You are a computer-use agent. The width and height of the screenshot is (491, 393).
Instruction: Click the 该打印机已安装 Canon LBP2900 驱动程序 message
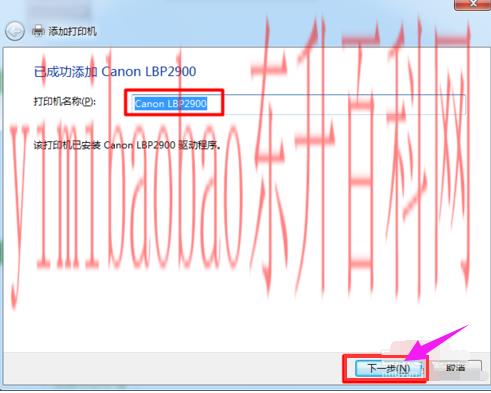(x=127, y=145)
